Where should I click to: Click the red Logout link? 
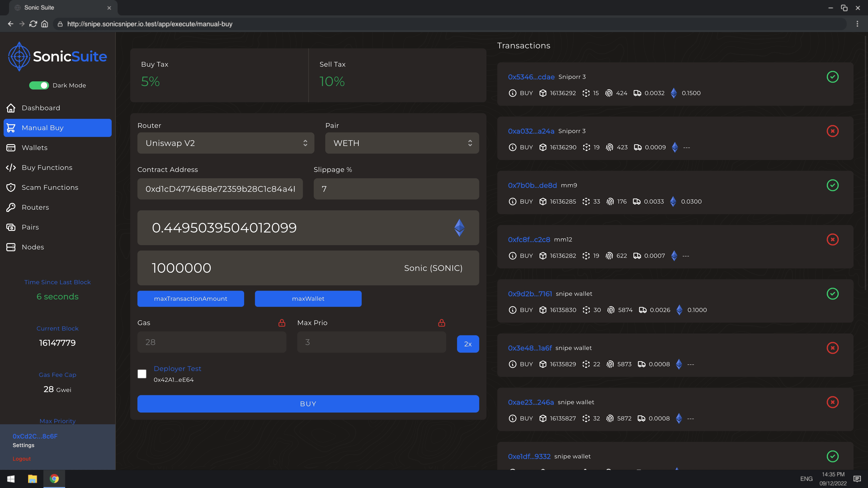[21, 459]
